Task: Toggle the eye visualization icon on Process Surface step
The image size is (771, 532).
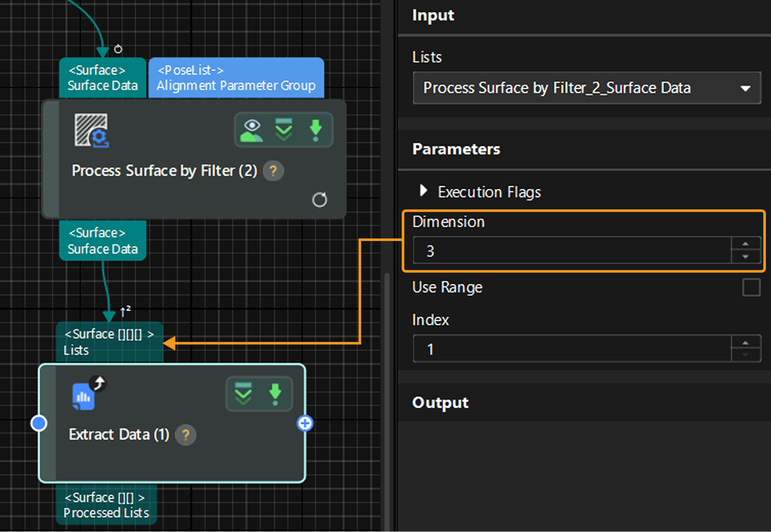Action: coord(252,130)
